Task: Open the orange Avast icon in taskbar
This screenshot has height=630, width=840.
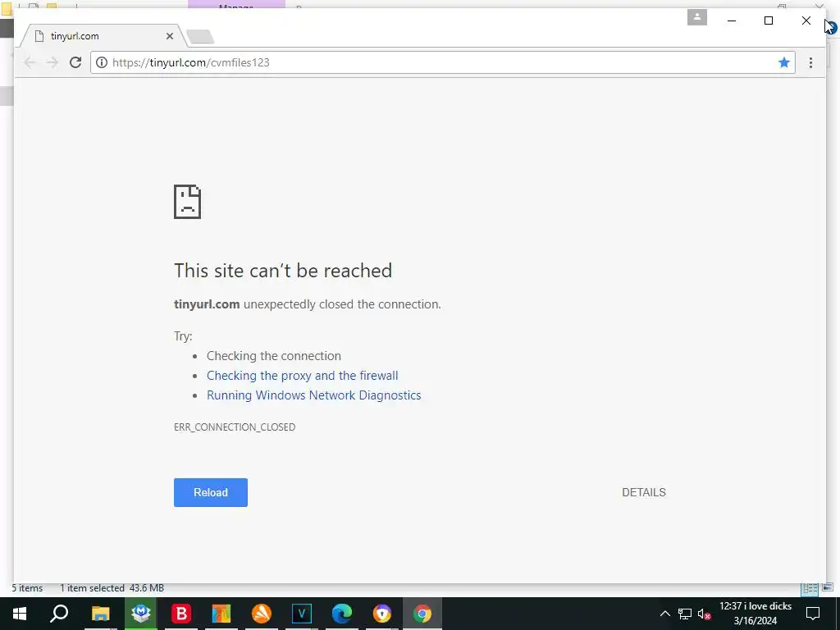Action: point(262,614)
